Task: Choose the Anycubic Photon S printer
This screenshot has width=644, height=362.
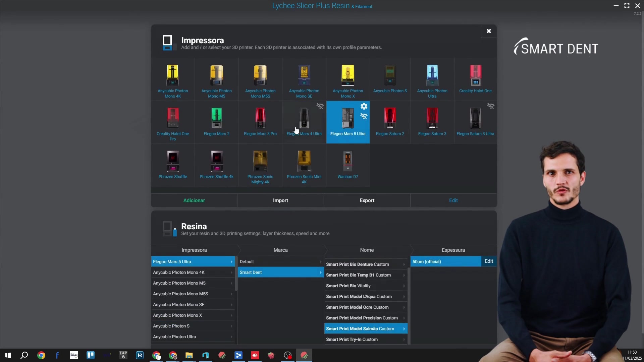Action: pos(390,79)
